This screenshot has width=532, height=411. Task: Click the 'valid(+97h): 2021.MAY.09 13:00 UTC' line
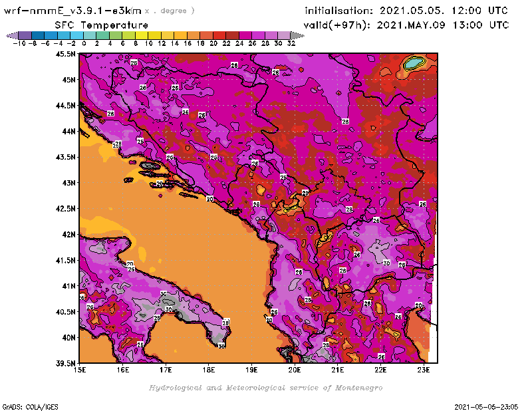point(406,25)
